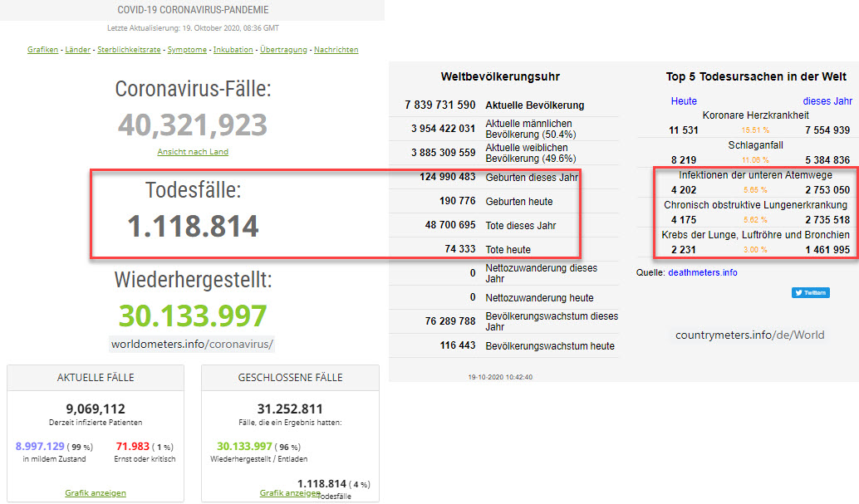Click the countrymeters.info/de/World text
This screenshot has height=504, width=859.
click(x=749, y=335)
